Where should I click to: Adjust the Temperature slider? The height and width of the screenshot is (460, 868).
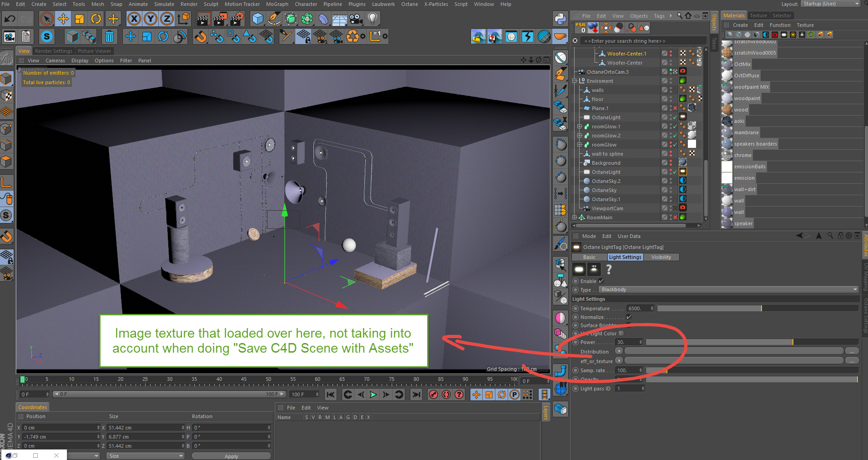click(757, 308)
